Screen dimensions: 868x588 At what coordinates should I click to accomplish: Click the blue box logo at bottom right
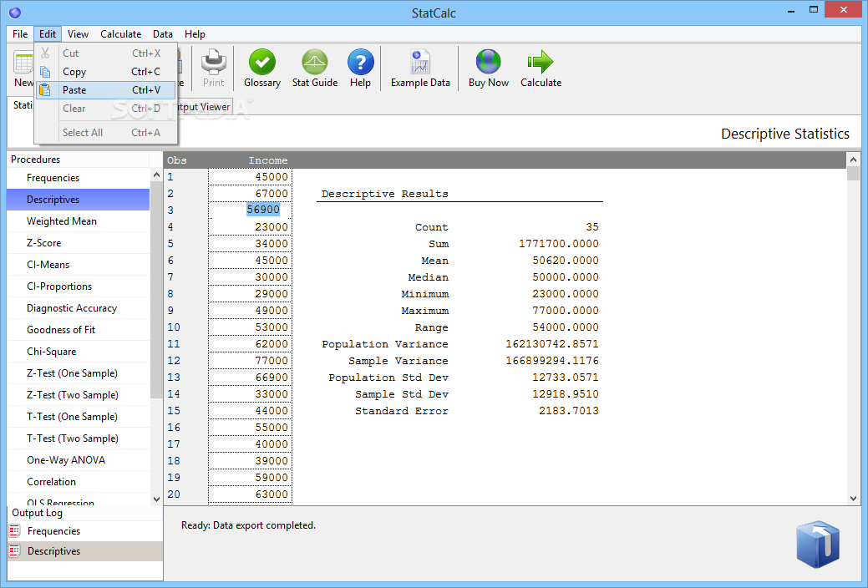pos(818,545)
